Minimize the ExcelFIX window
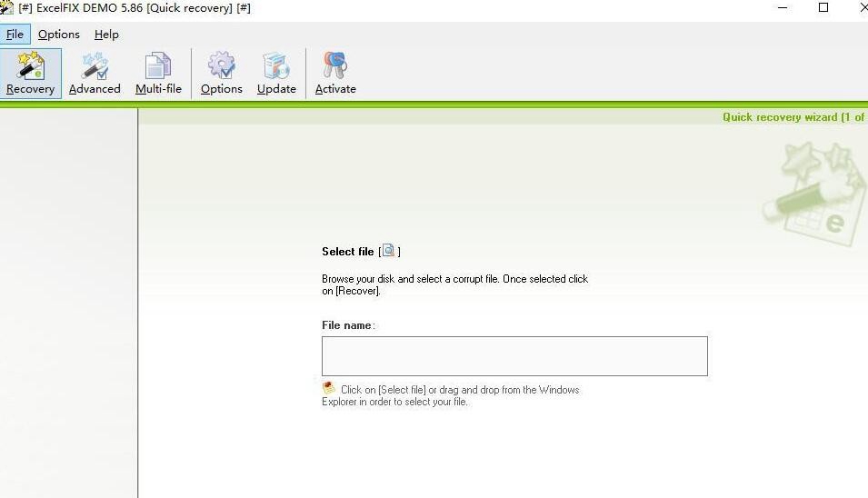The width and height of the screenshot is (868, 498). click(783, 8)
